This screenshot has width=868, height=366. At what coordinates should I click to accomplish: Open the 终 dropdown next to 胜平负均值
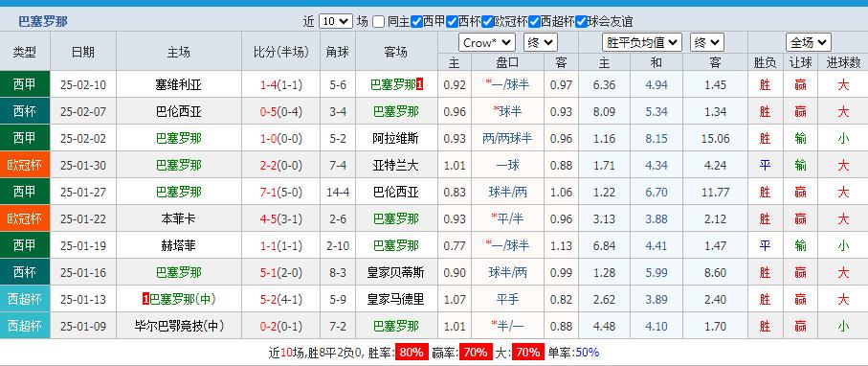pyautogui.click(x=707, y=43)
